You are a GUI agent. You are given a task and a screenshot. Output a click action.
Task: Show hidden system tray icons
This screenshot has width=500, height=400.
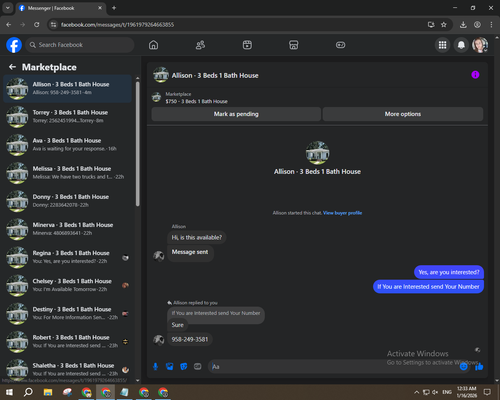[x=416, y=392]
